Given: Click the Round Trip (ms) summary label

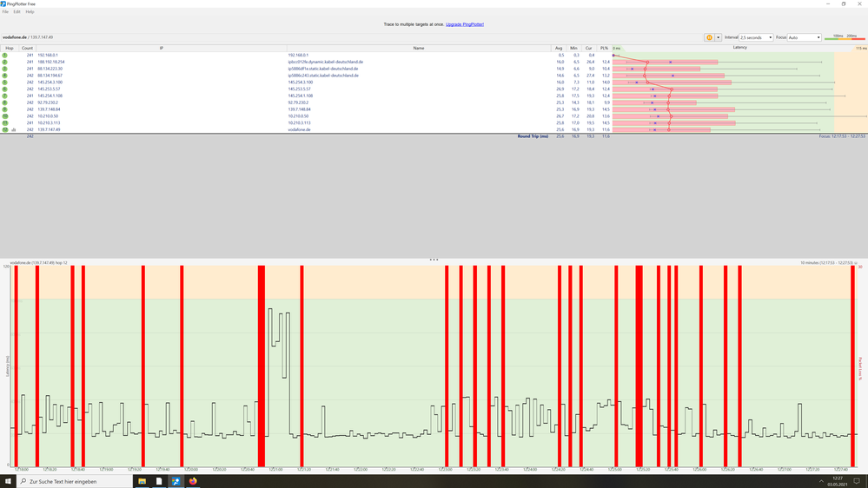Looking at the screenshot, I should pos(533,136).
